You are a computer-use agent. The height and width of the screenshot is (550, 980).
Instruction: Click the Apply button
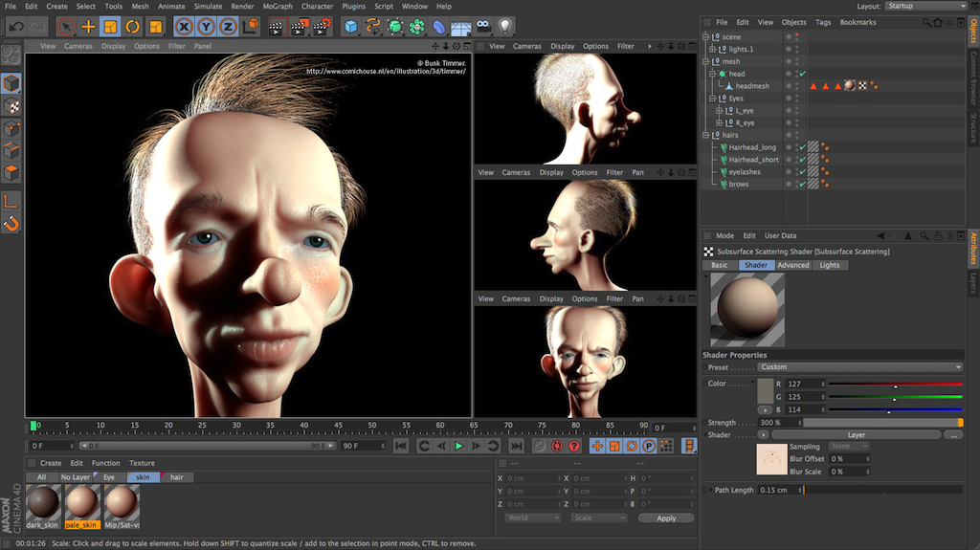(666, 518)
